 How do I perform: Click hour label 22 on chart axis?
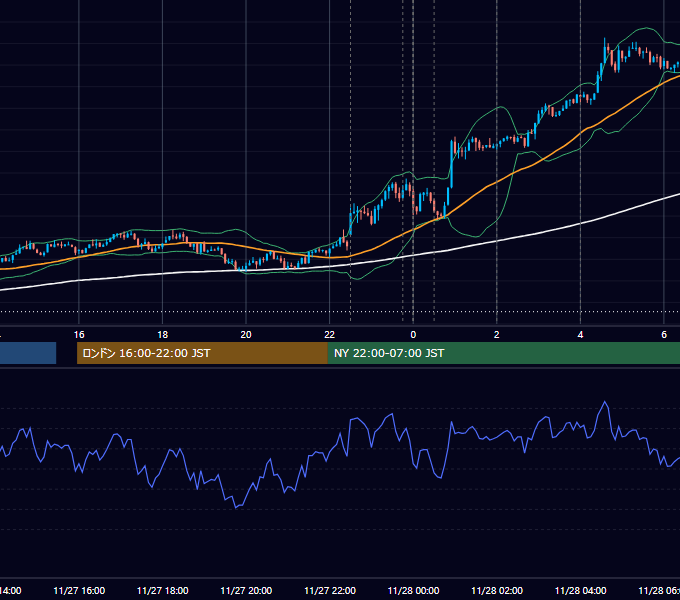[x=330, y=335]
